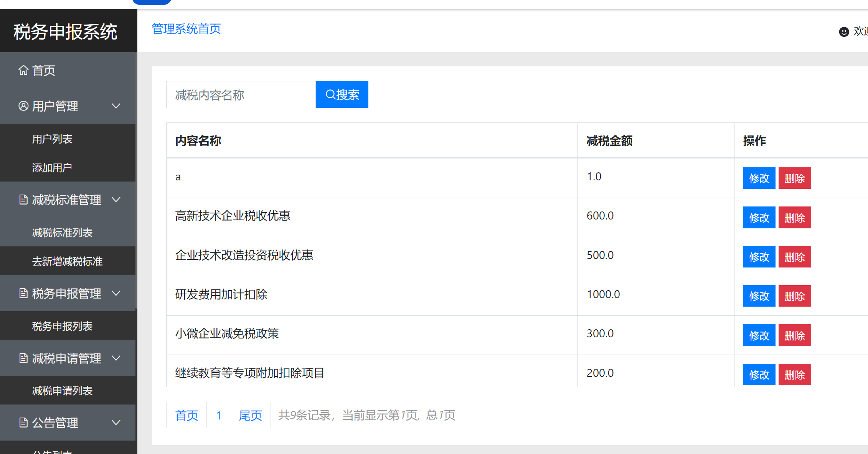Click 修改 button for 研发费用加计扣除
The image size is (868, 454).
click(759, 296)
